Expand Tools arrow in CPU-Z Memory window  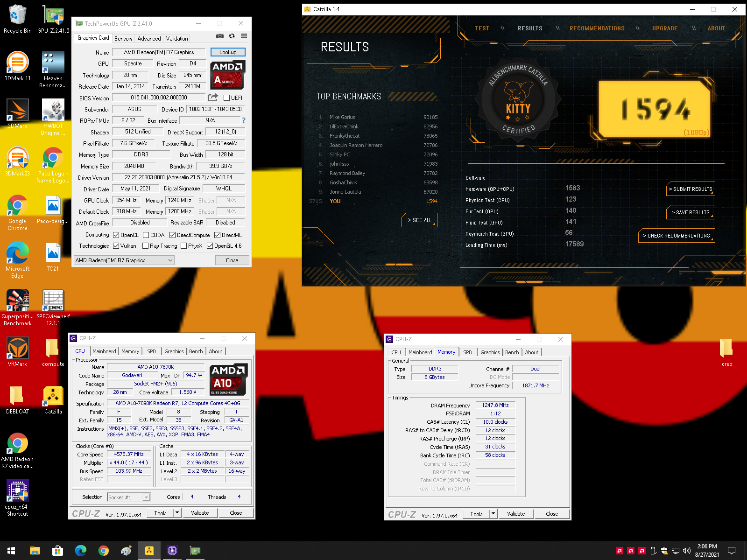[493, 514]
